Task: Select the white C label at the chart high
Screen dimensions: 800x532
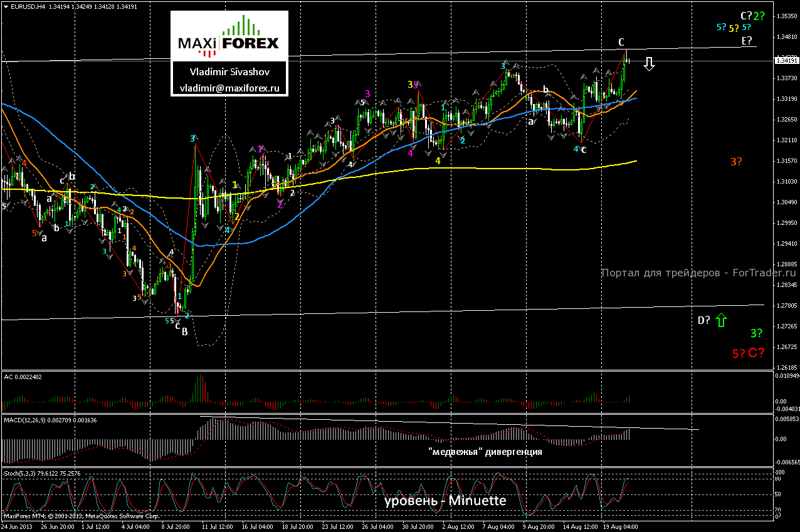Action: (x=621, y=42)
